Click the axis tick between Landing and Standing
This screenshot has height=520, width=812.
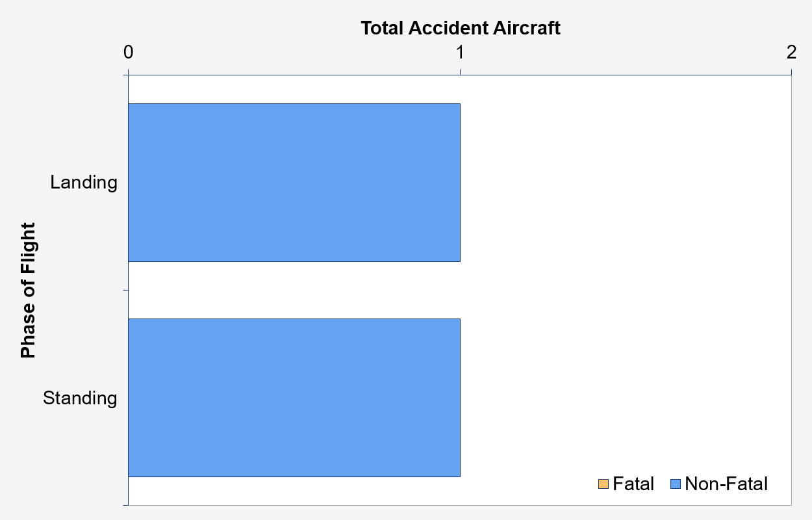tap(125, 290)
